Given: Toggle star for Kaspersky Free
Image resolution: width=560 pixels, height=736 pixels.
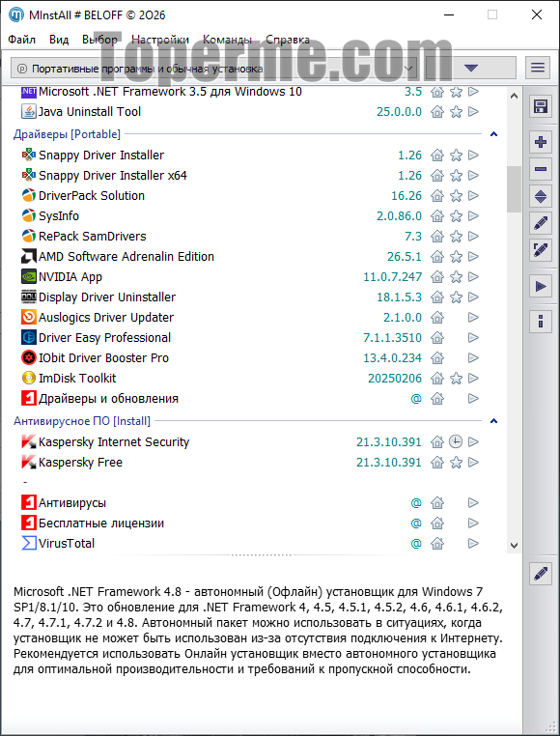Looking at the screenshot, I should tap(456, 463).
